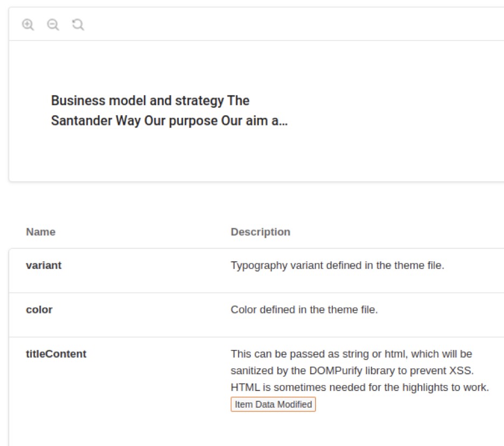
Task: Reset the preview zoom level
Action: click(78, 24)
